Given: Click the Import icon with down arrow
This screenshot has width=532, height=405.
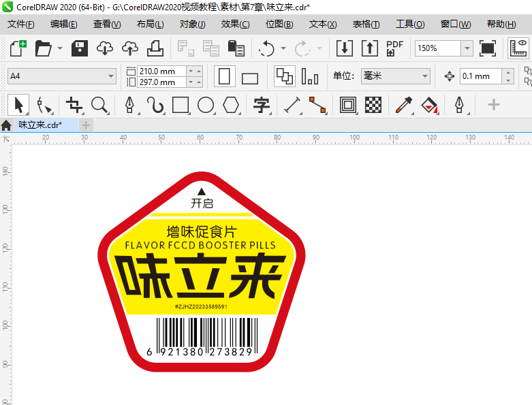Looking at the screenshot, I should pyautogui.click(x=345, y=48).
